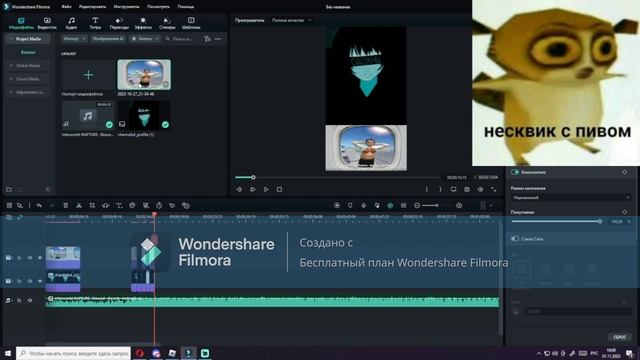Open the Посмотреть menu

pos(158,7)
